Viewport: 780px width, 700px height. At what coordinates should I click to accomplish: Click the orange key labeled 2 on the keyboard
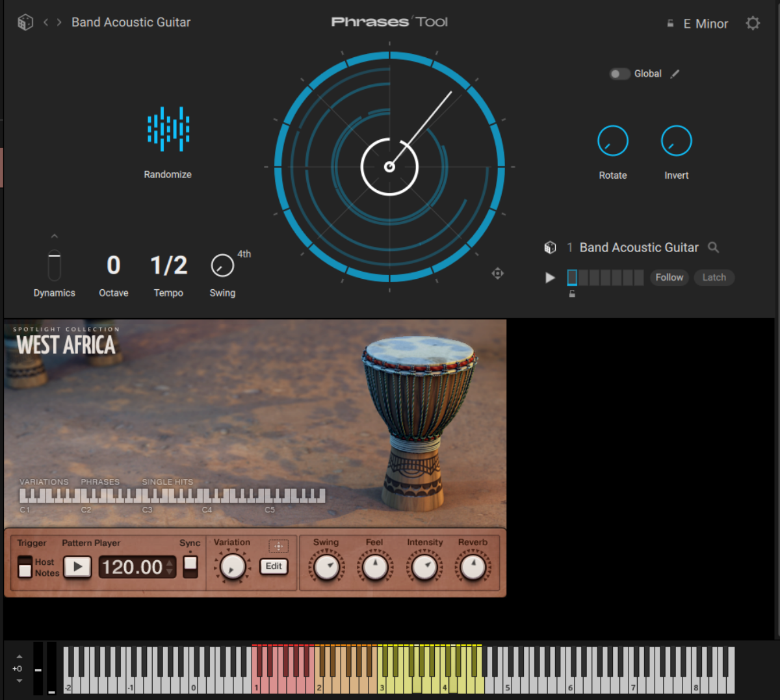319,686
